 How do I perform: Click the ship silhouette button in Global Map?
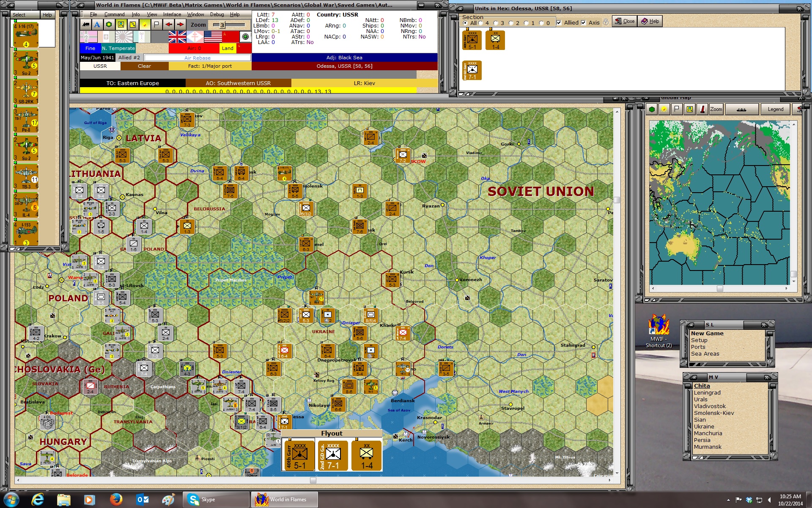click(x=741, y=109)
